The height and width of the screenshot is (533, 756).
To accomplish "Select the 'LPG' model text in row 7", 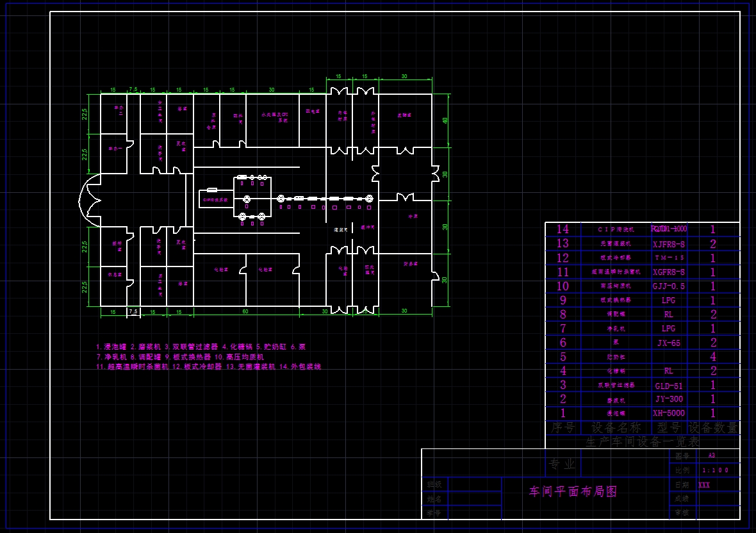I will click(669, 329).
